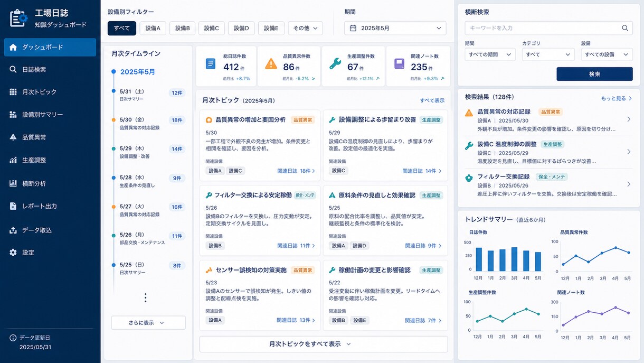The width and height of the screenshot is (644, 363).
Task: Click wrench icon beside フィルター交換による安定稼働
Action: pos(209,195)
